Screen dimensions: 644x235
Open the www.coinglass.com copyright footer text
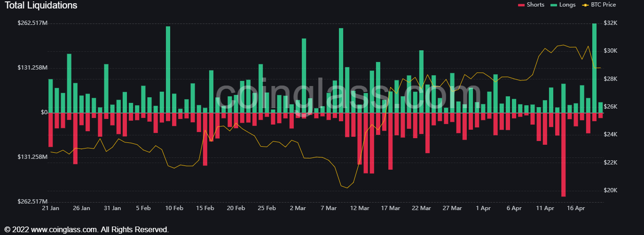pyautogui.click(x=86, y=229)
